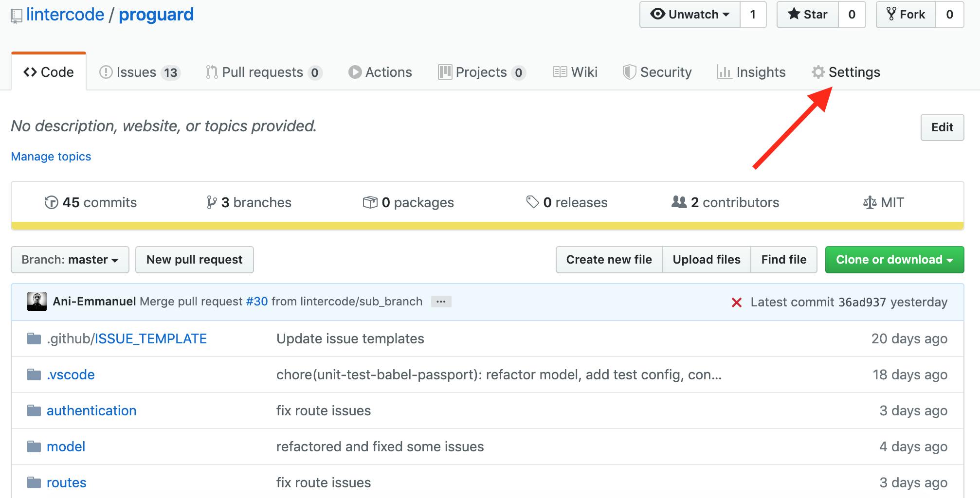This screenshot has width=980, height=498.
Task: Click the branches icon showing 3 branches
Action: pos(212,202)
